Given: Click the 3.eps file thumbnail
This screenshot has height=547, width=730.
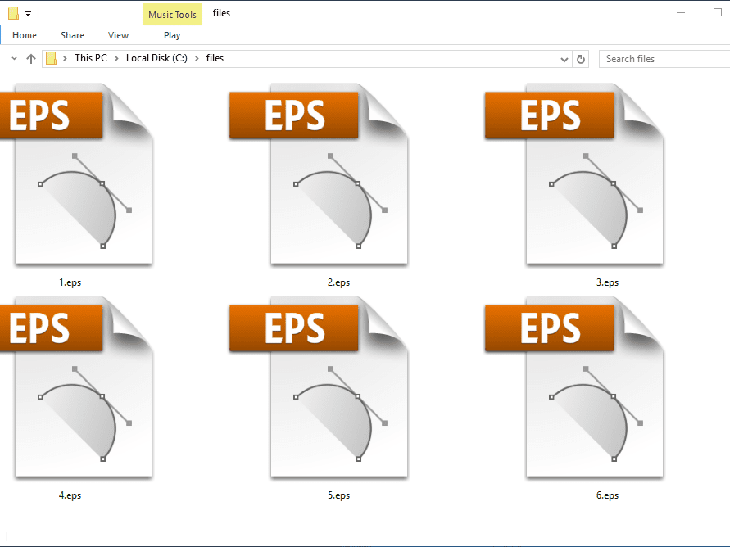Looking at the screenshot, I should pos(592,180).
